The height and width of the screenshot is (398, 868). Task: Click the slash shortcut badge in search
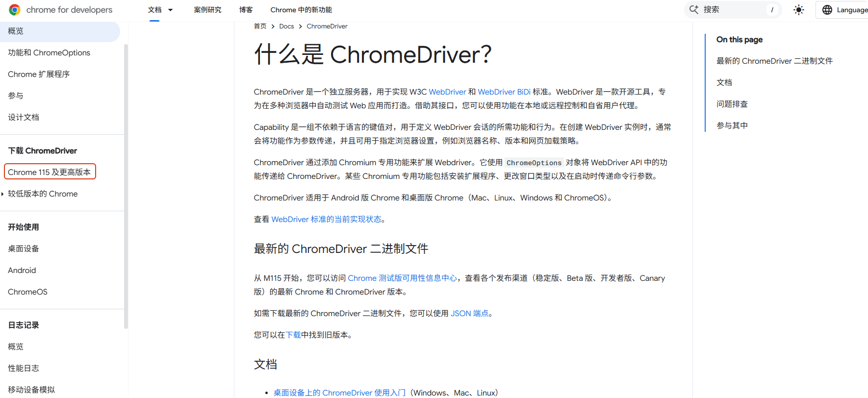click(772, 10)
